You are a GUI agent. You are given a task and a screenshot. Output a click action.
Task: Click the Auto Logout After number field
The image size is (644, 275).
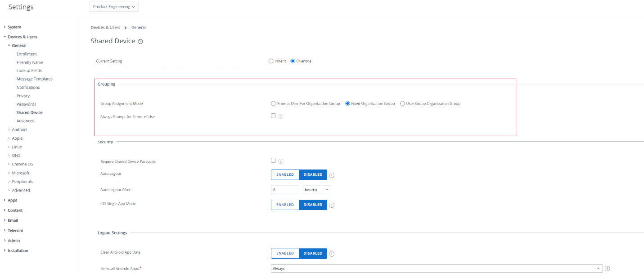coord(285,190)
